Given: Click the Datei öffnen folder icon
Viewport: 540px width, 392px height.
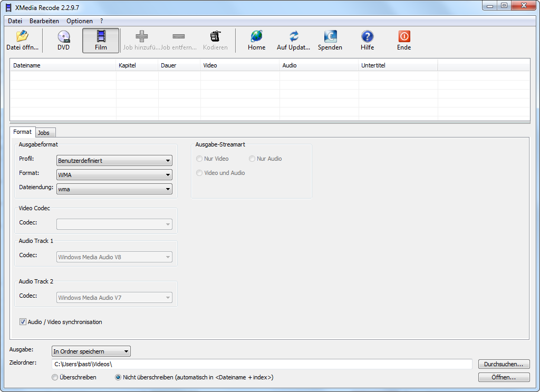Looking at the screenshot, I should (22, 36).
